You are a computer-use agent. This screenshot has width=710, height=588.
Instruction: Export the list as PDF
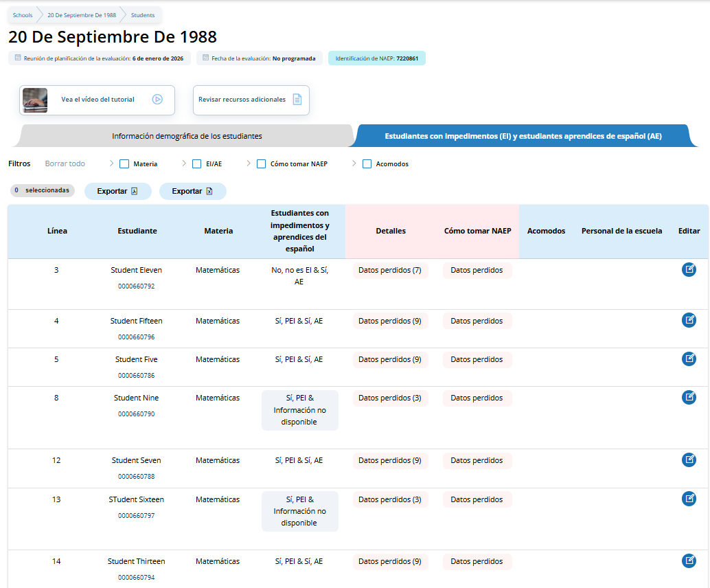(x=118, y=191)
